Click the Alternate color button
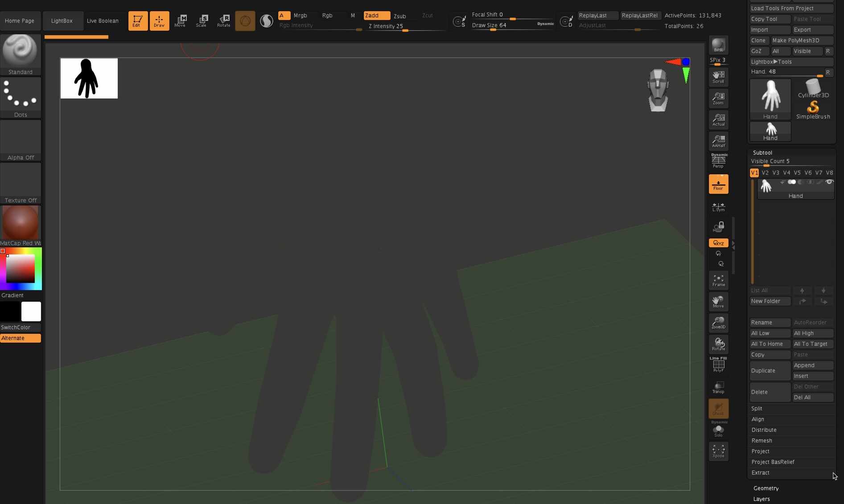The width and height of the screenshot is (844, 504). pos(21,338)
